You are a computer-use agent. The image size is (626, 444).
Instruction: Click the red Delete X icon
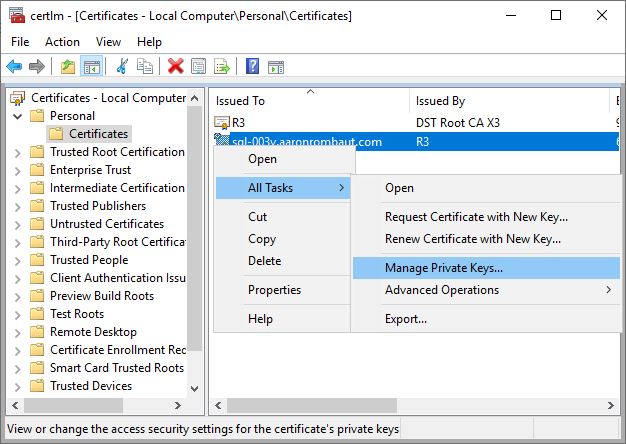pos(176,67)
